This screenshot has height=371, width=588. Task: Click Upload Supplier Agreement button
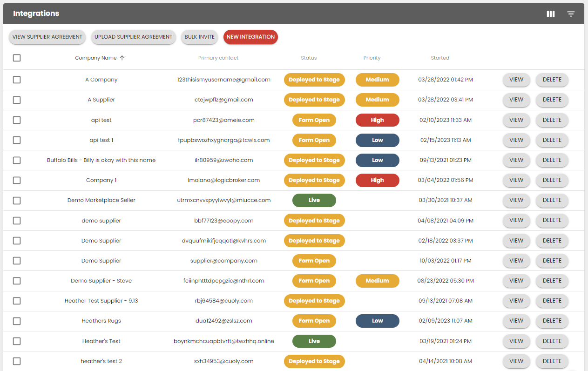point(133,37)
